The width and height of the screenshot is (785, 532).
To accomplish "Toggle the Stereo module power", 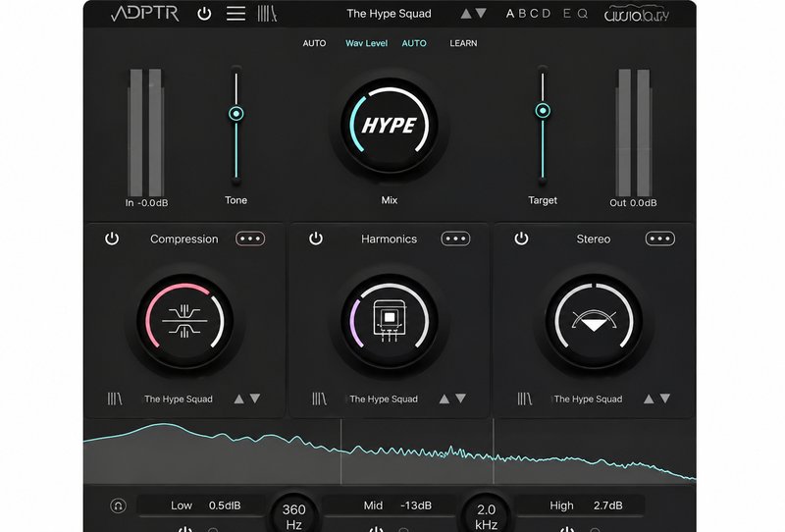I will (x=521, y=239).
